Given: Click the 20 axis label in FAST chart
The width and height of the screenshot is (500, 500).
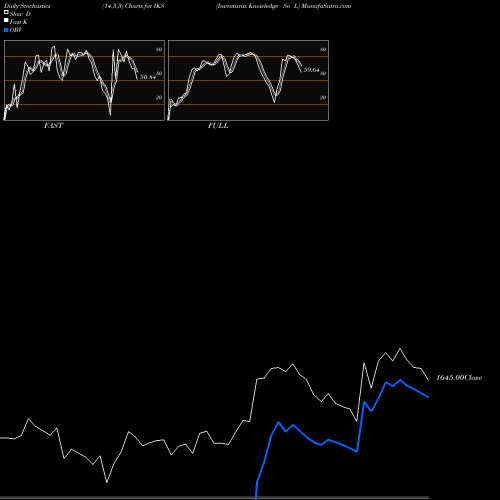Looking at the screenshot, I should click(159, 97).
